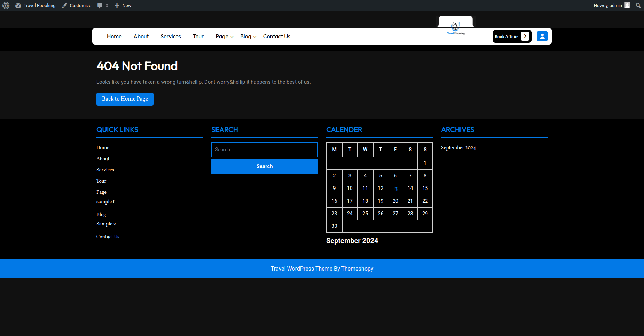
Task: Click the admin avatar next to Howdy
Action: (x=627, y=6)
